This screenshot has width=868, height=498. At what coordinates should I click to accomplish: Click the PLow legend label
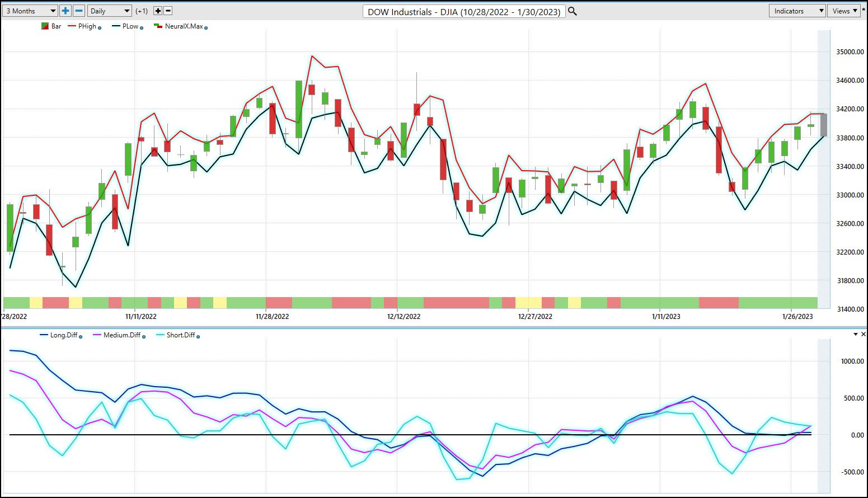130,26
